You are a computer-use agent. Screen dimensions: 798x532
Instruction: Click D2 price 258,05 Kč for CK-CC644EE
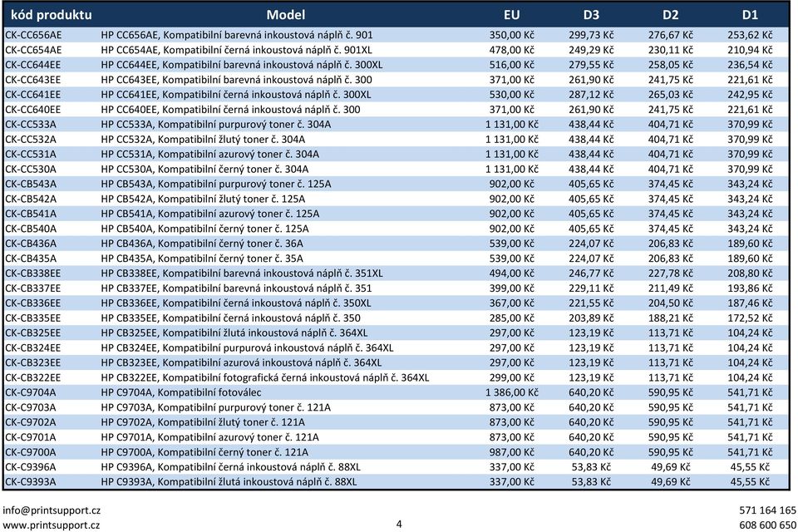pos(670,65)
